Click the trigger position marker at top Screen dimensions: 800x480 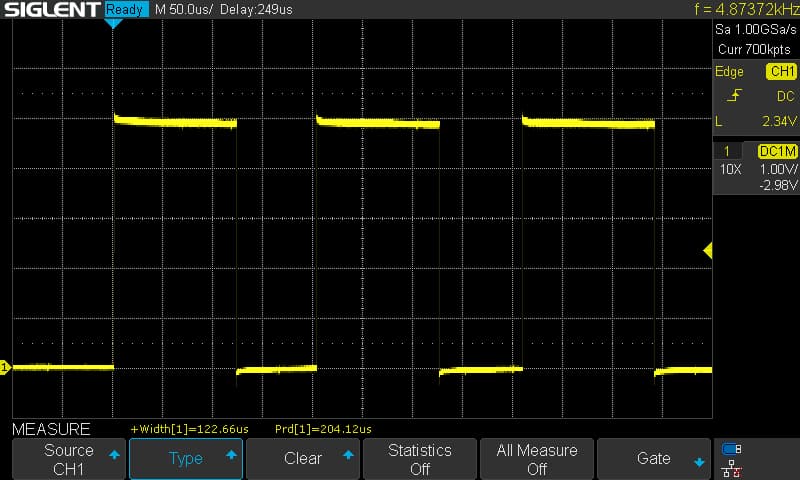pyautogui.click(x=113, y=23)
